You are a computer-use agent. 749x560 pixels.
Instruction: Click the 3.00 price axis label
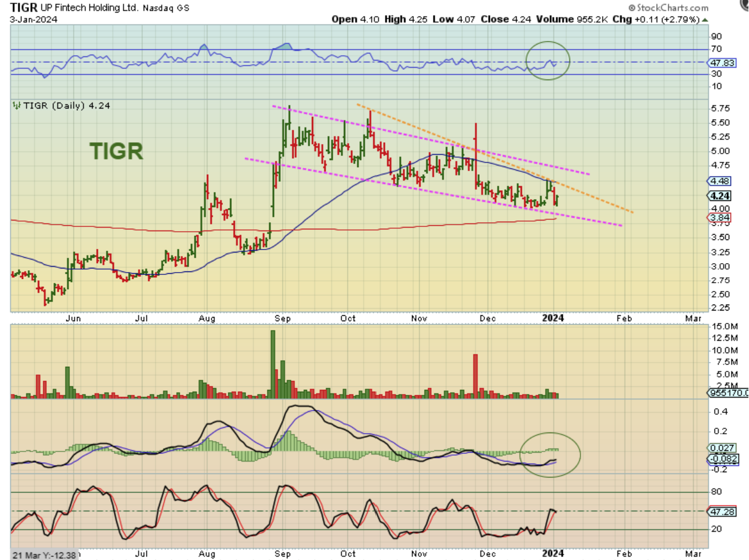(720, 266)
